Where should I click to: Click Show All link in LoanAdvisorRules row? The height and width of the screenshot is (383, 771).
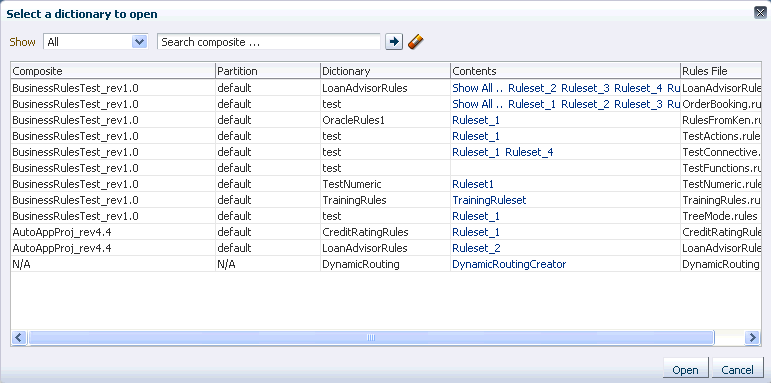(477, 88)
